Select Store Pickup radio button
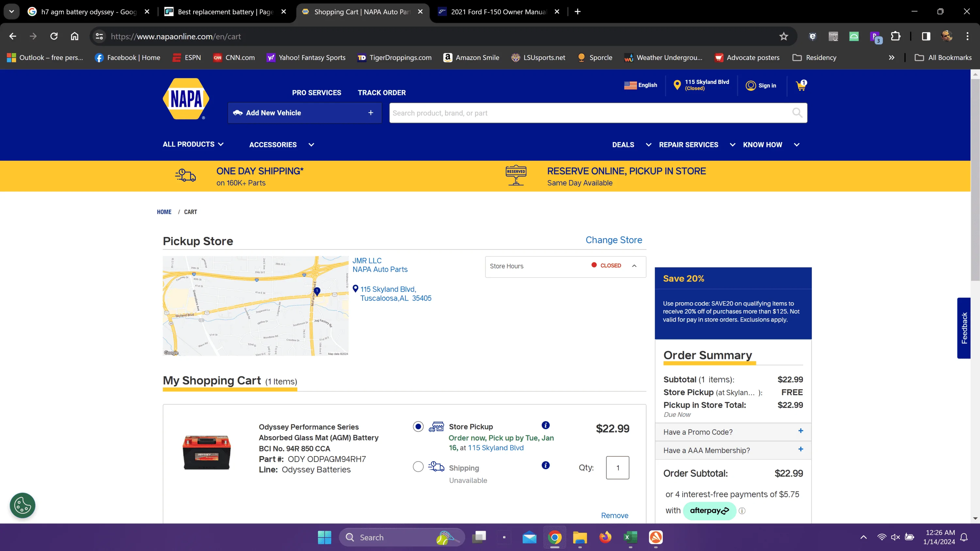This screenshot has width=980, height=551. coord(418,427)
